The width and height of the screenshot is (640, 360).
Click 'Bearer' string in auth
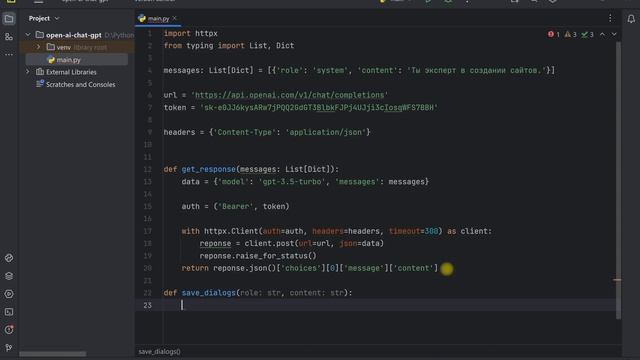pos(236,207)
